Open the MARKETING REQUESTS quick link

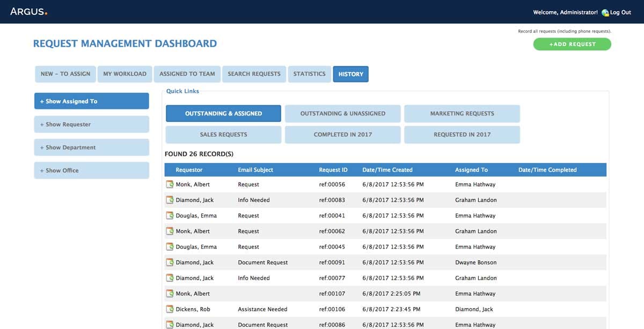pos(462,113)
